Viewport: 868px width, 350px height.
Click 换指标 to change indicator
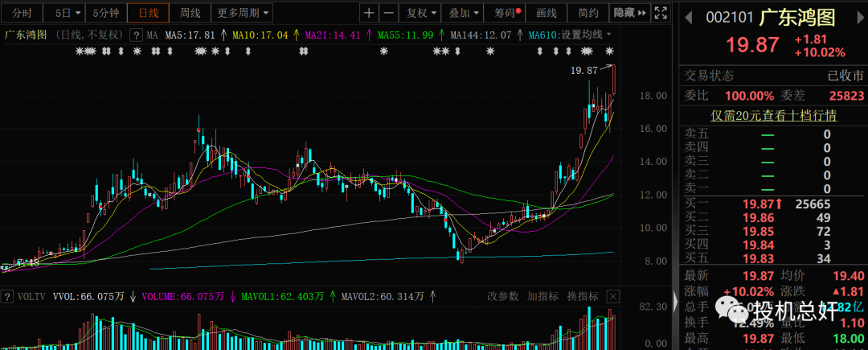(583, 297)
